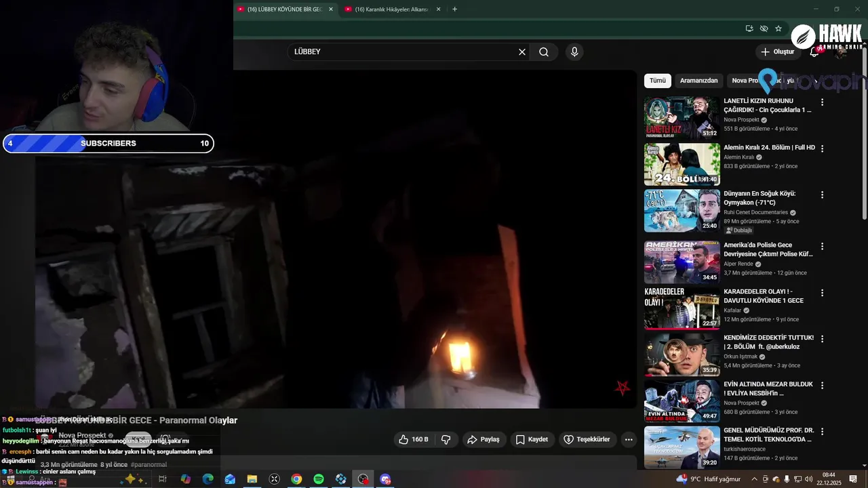Click the crossed-eye icon in address bar

pos(764,28)
